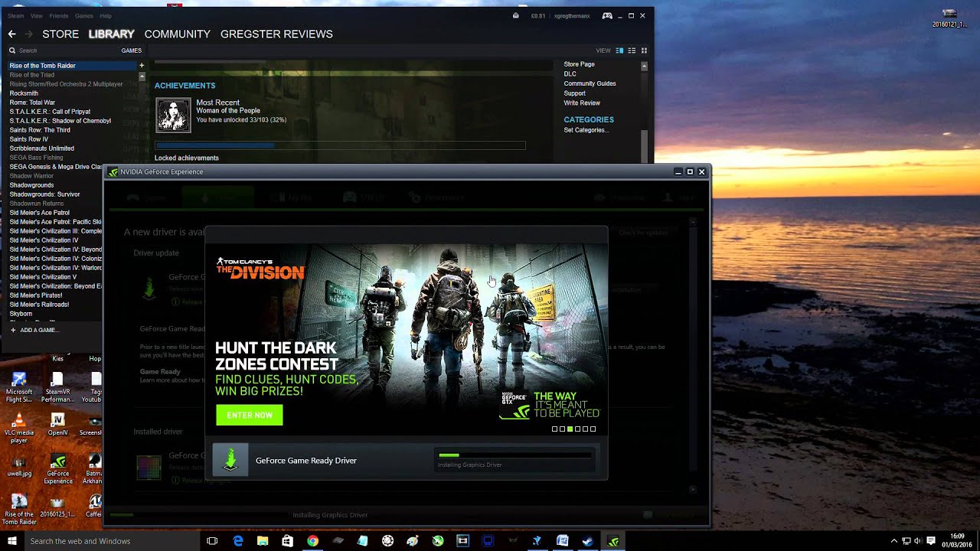
Task: Click Set Categories link
Action: tap(586, 130)
